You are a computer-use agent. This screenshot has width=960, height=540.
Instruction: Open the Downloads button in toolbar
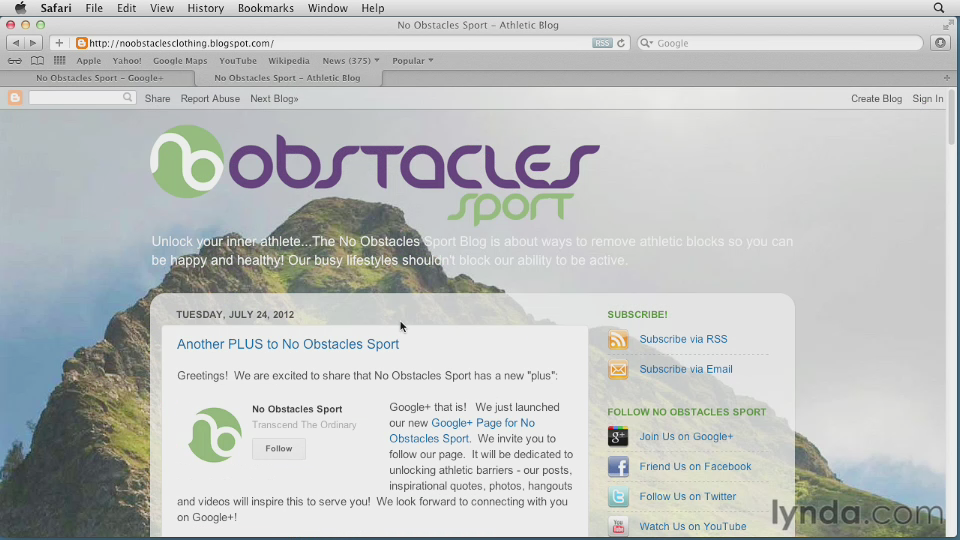pyautogui.click(x=939, y=43)
